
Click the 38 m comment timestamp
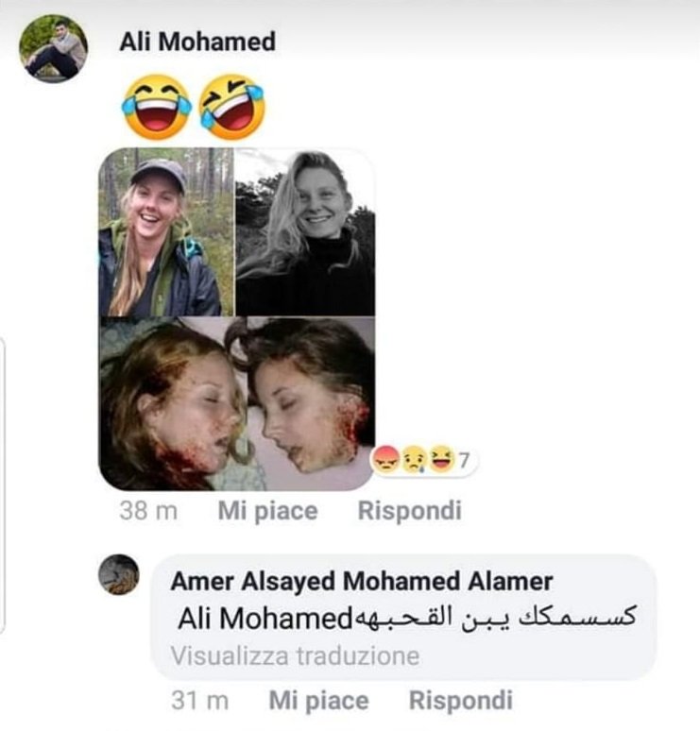click(148, 511)
